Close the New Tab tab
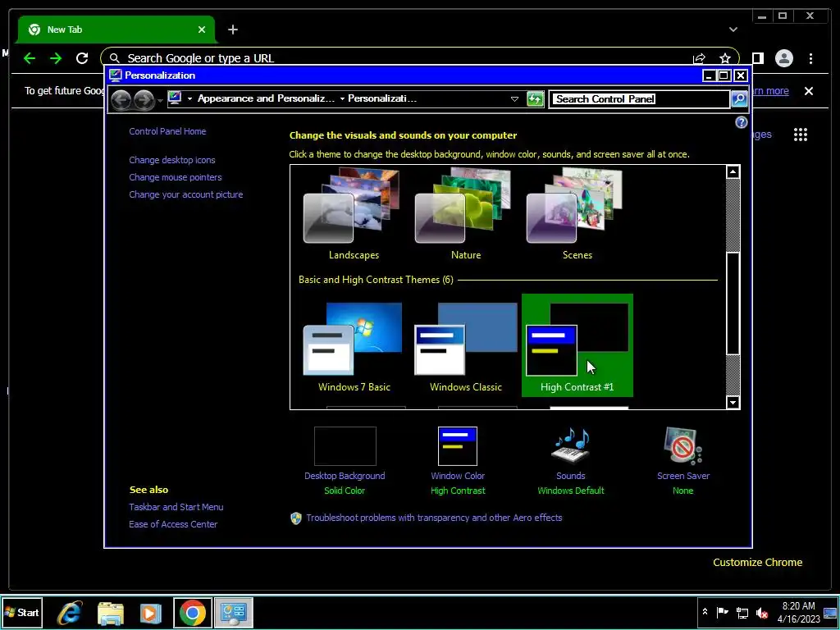The height and width of the screenshot is (630, 840). click(202, 30)
